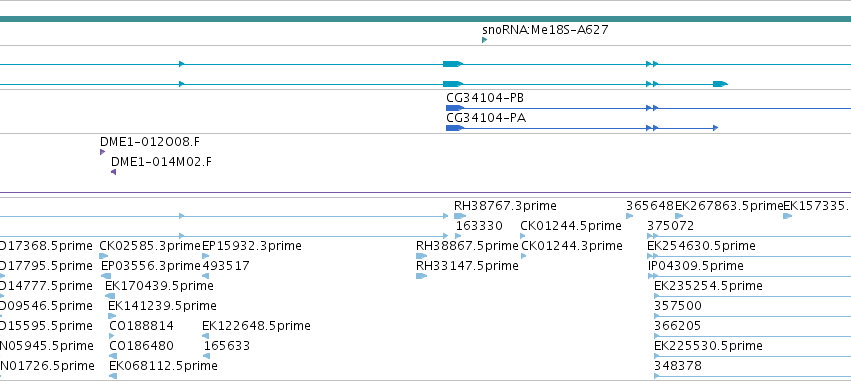851x381 pixels.
Task: Click the thick blue exon of CG34104-PB
Action: [454, 108]
